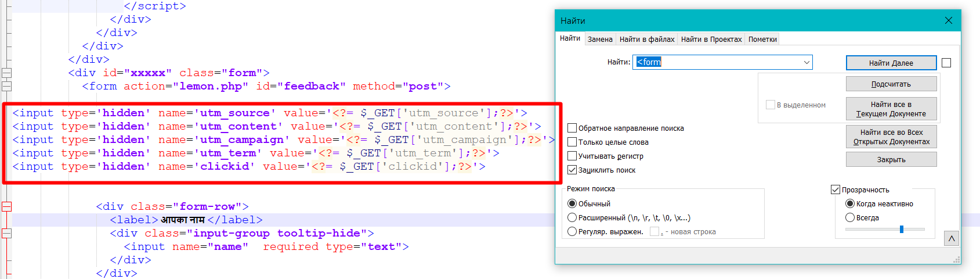Screen dimensions: 980x279
Task: Collapse the dialog with the caret-up button
Action: tap(952, 238)
